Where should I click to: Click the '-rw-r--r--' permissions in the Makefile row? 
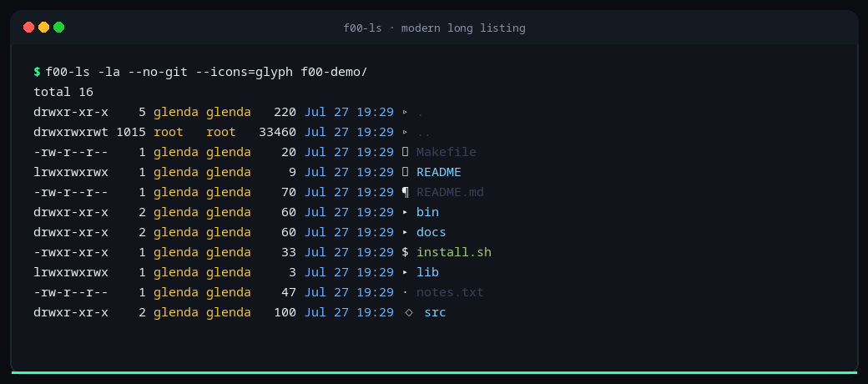pos(71,152)
